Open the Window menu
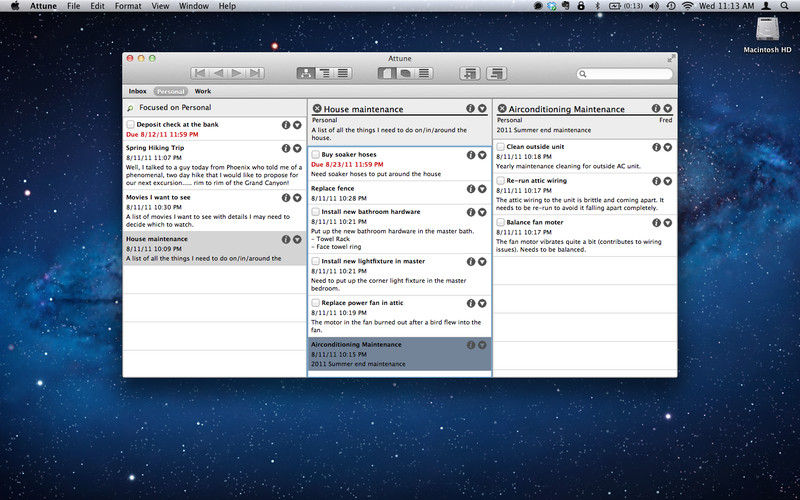The width and height of the screenshot is (800, 500). (x=193, y=6)
